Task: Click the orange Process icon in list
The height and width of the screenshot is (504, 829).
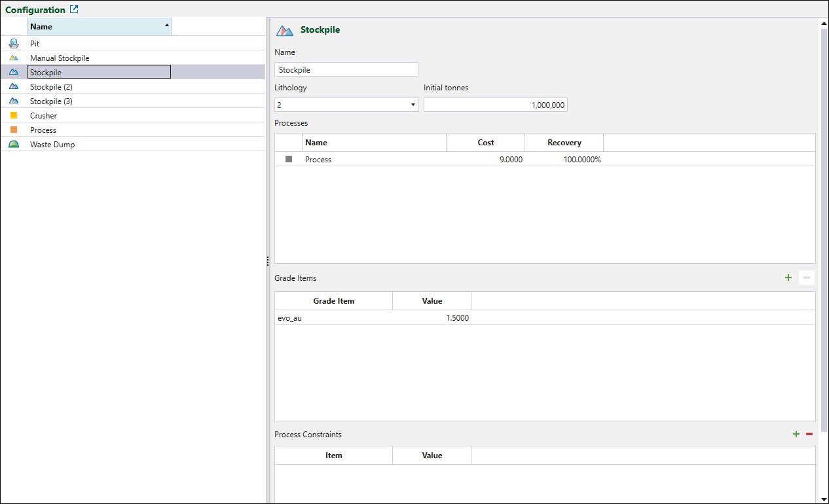Action: coord(14,130)
